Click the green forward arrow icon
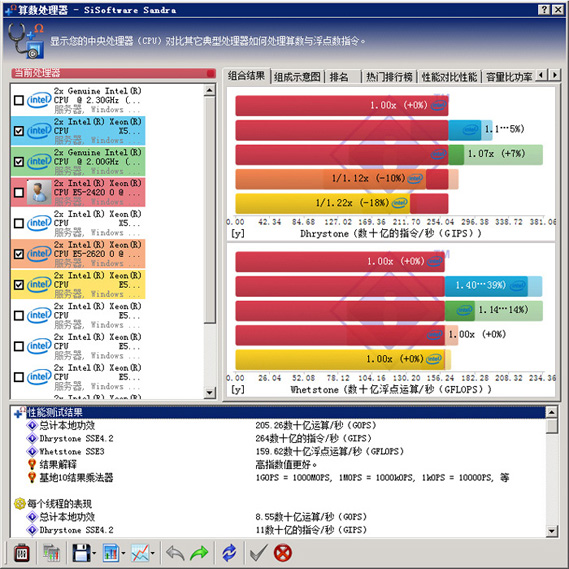Viewport: 569px width, 569px height. tap(199, 553)
